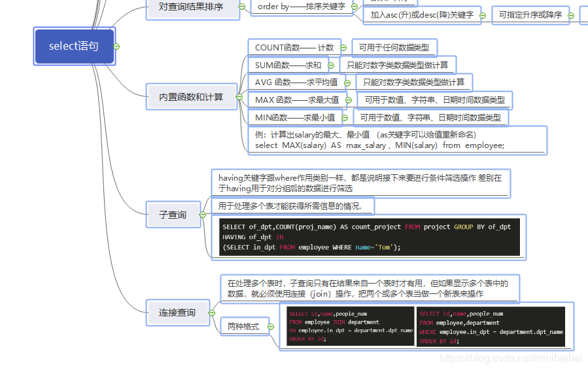Collapse the 两种格式 node
The width and height of the screenshot is (588, 370).
tap(271, 326)
